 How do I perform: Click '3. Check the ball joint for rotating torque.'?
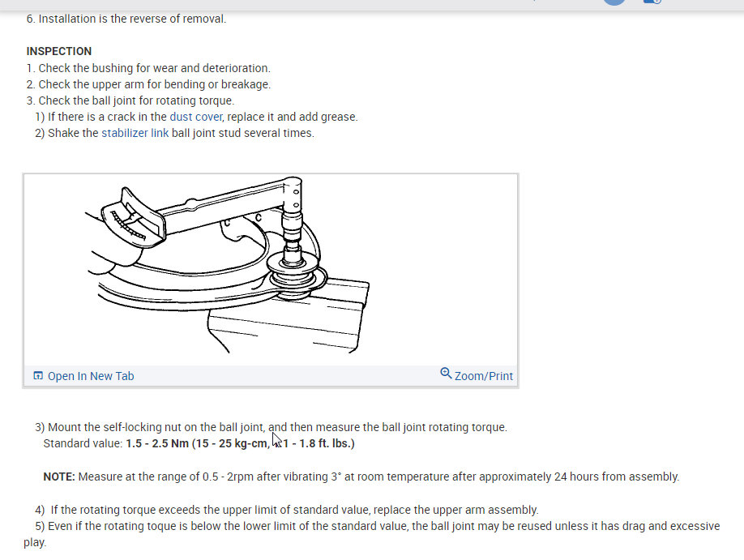pos(130,100)
